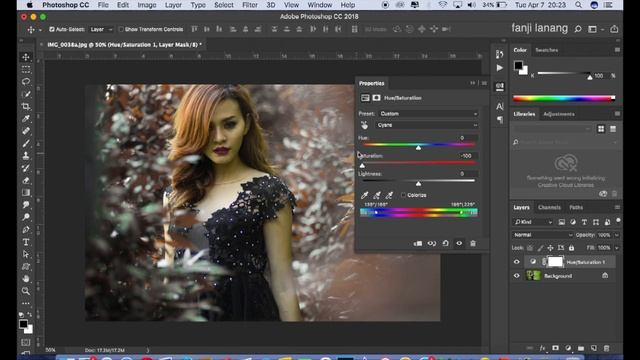640x360 pixels.
Task: Select the Dodge tool
Action: click(x=26, y=217)
